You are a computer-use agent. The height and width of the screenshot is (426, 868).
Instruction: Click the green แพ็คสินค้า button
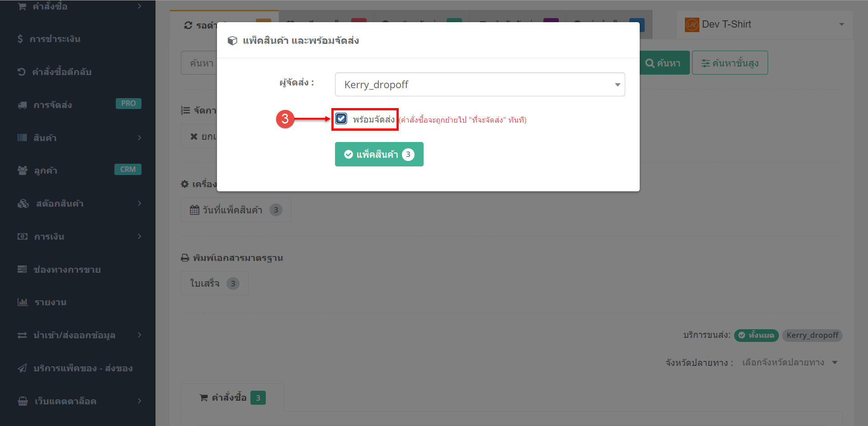coord(379,154)
